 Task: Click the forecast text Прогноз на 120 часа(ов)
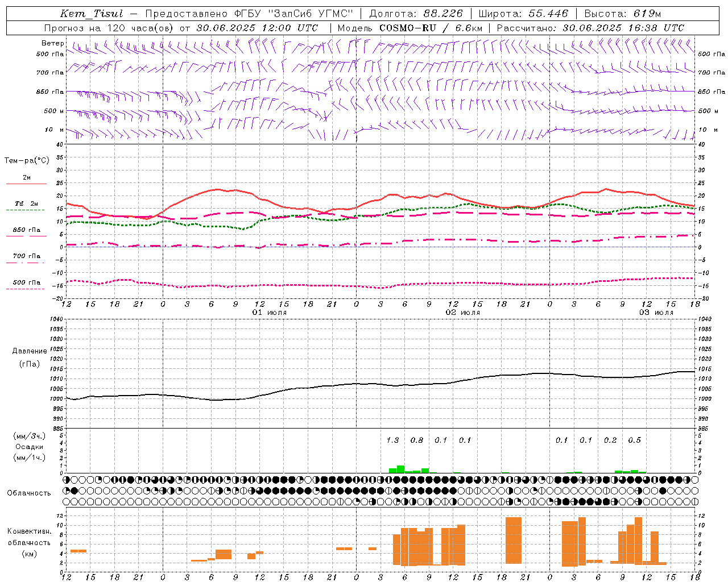(109, 28)
